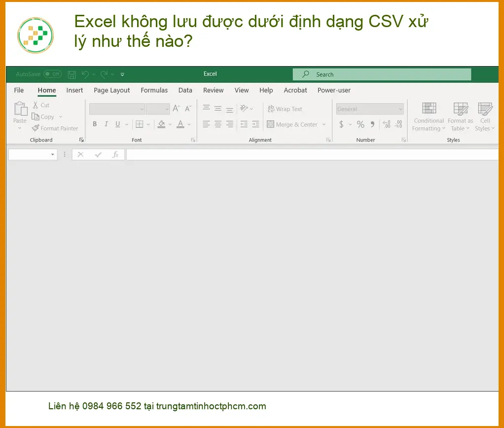This screenshot has width=504, height=428.
Task: Toggle Underline formatting
Action: [x=118, y=124]
